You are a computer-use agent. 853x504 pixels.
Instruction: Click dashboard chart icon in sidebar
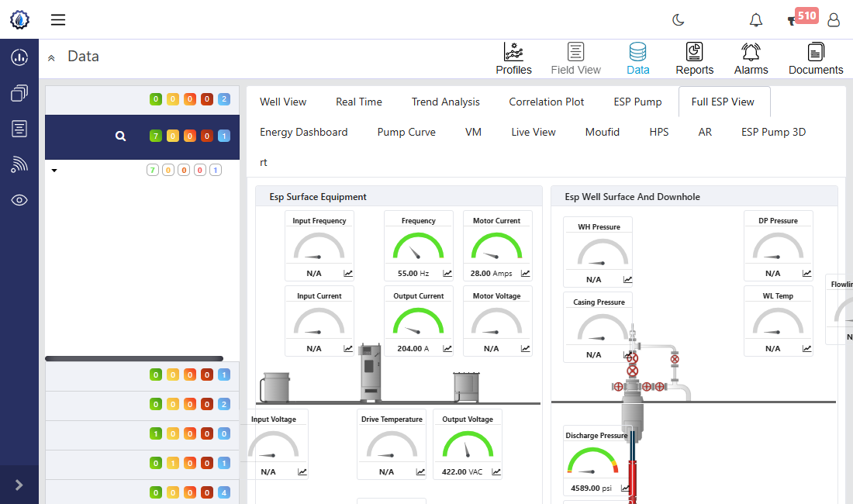tap(19, 57)
